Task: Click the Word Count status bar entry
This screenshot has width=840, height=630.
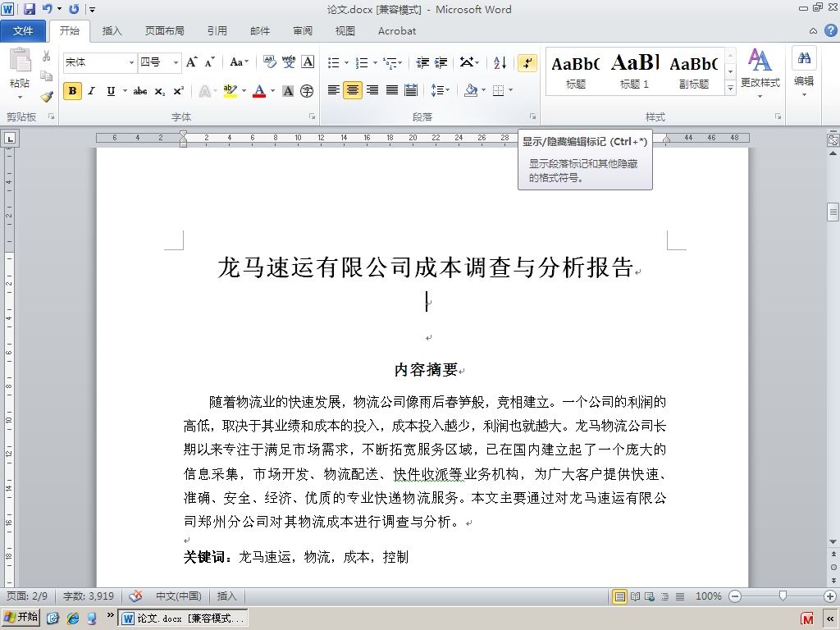Action: click(x=89, y=596)
